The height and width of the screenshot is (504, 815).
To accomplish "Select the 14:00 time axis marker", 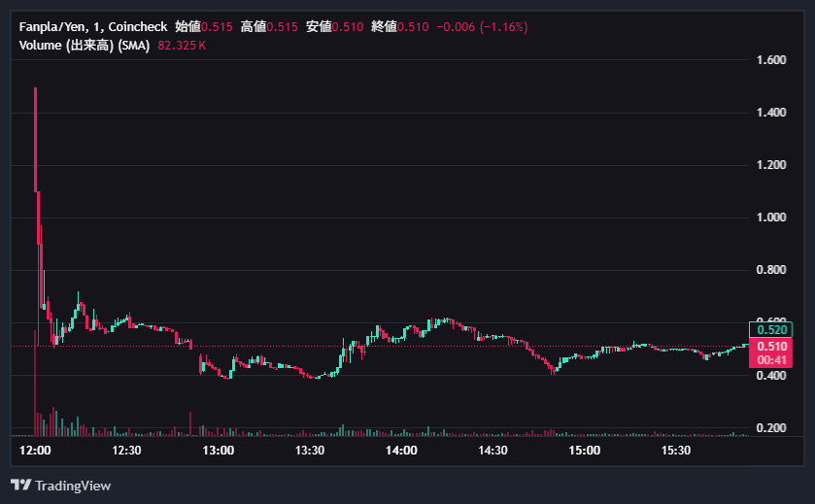I will [x=401, y=451].
